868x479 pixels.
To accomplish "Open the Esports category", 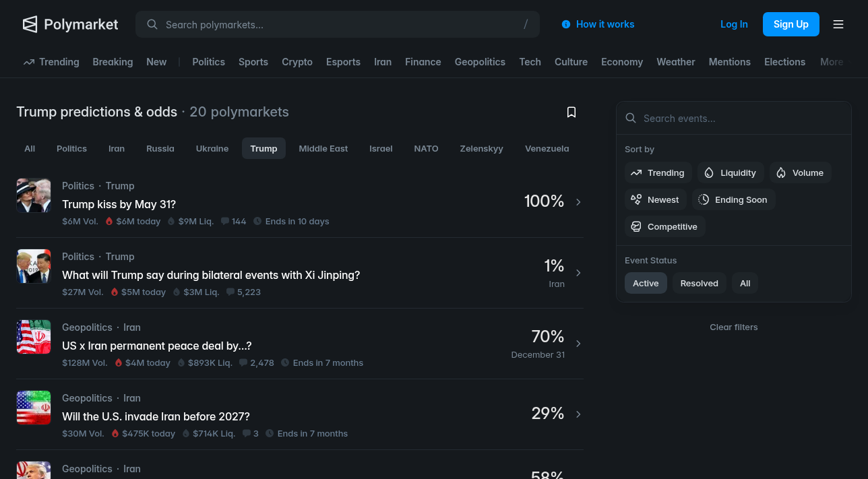I will pos(343,62).
